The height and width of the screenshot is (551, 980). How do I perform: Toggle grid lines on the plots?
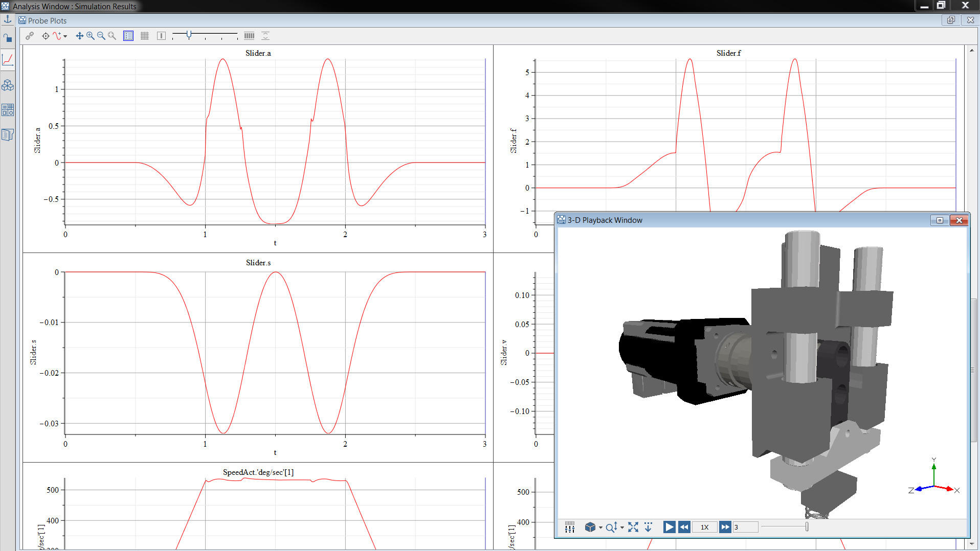(x=145, y=36)
